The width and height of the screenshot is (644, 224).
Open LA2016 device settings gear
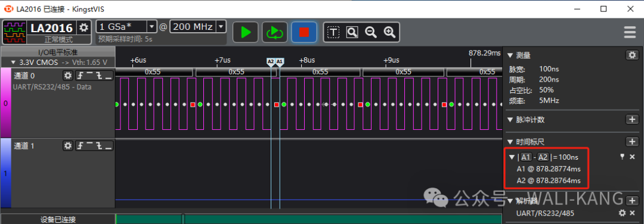click(x=84, y=27)
